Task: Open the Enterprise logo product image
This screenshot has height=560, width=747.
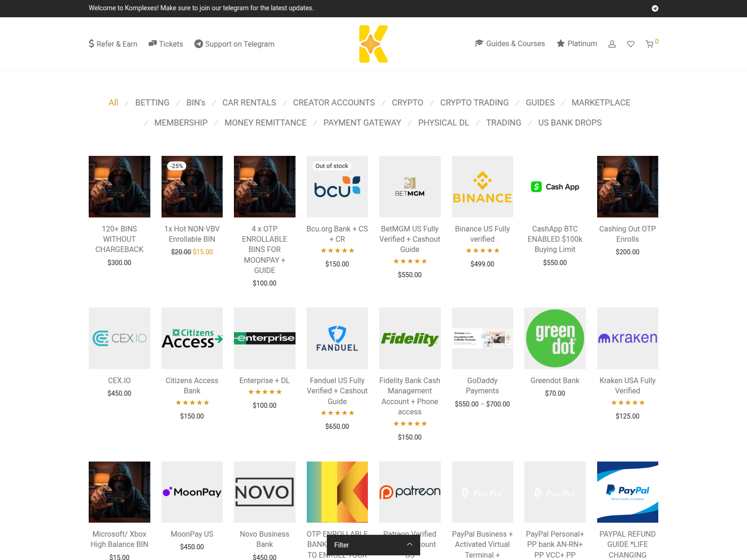Action: pyautogui.click(x=265, y=338)
